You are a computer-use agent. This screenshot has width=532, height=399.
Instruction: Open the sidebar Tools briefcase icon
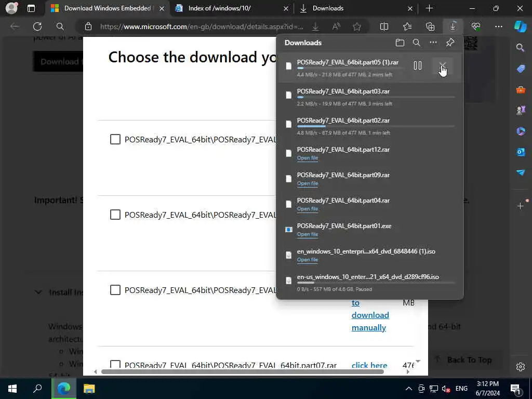click(x=521, y=90)
